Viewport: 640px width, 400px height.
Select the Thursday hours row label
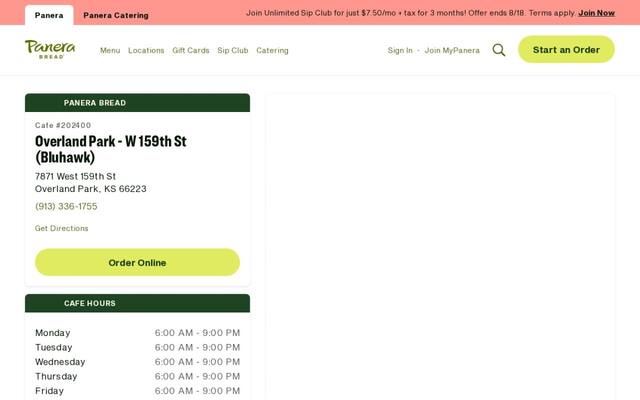(x=56, y=376)
